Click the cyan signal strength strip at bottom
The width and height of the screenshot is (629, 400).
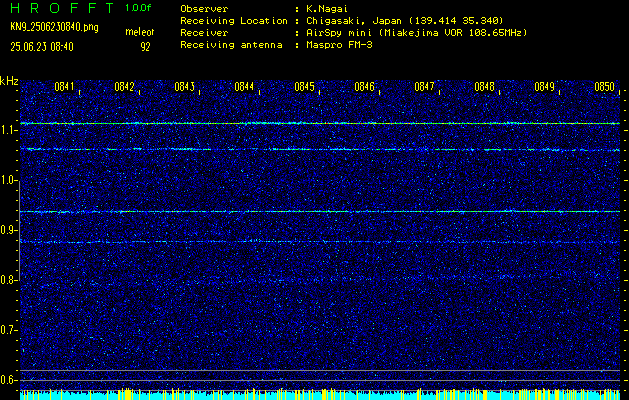pos(320,395)
